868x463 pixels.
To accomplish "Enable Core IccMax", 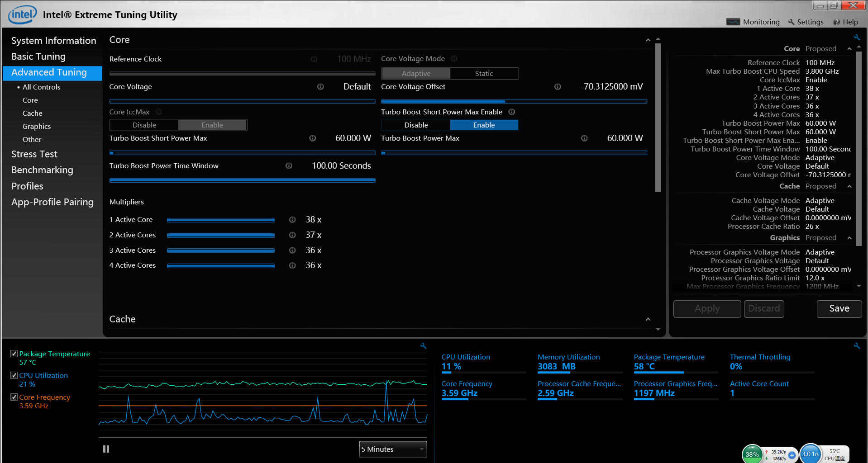I will pos(212,125).
